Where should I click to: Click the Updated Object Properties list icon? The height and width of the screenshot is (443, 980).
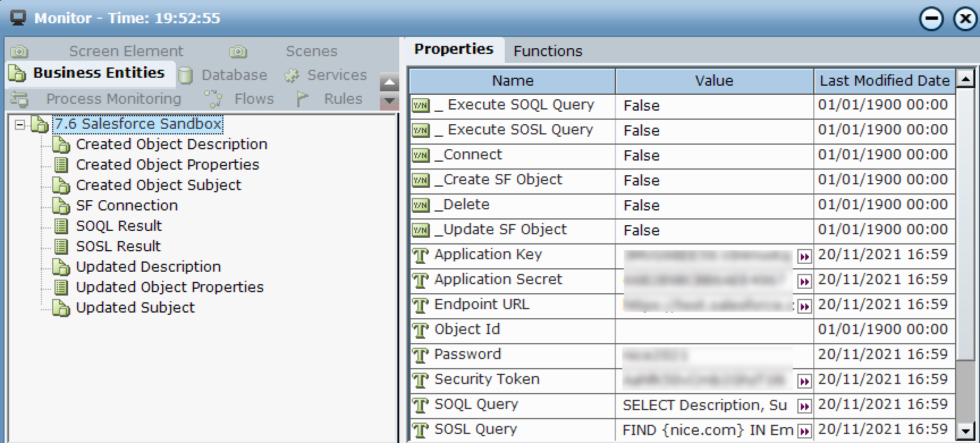tap(61, 288)
